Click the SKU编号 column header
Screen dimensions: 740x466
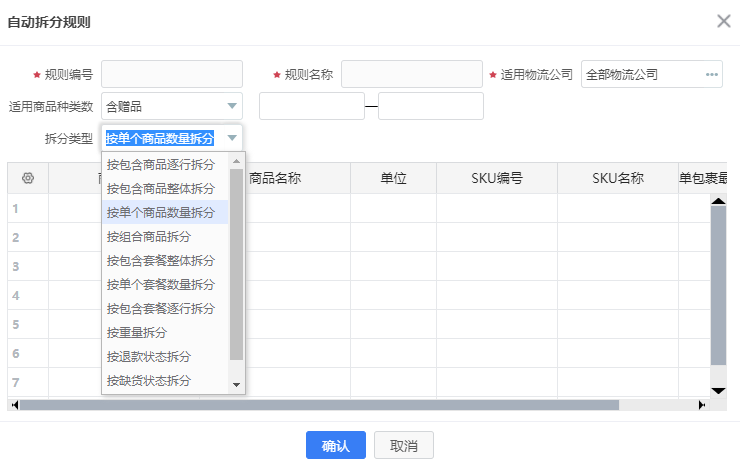click(497, 178)
